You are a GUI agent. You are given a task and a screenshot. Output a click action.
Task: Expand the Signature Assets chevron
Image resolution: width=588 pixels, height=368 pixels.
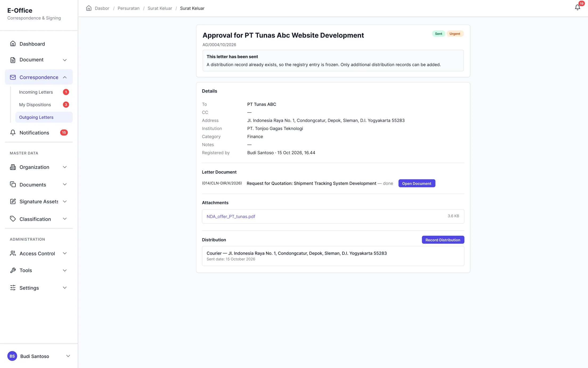[65, 202]
